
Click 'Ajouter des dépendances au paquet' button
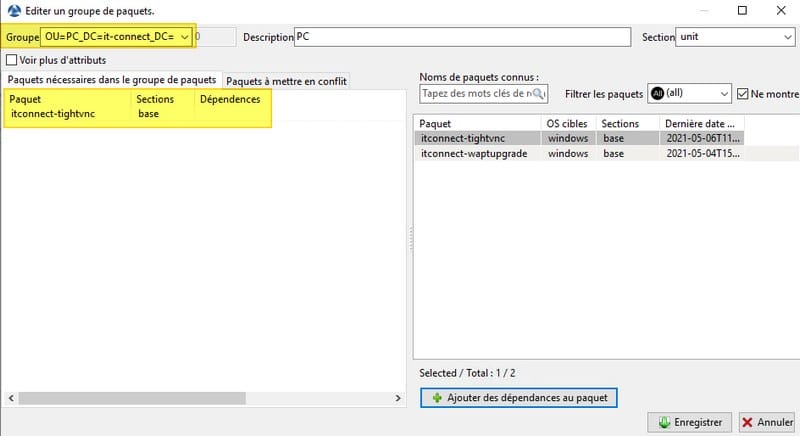[x=519, y=398]
